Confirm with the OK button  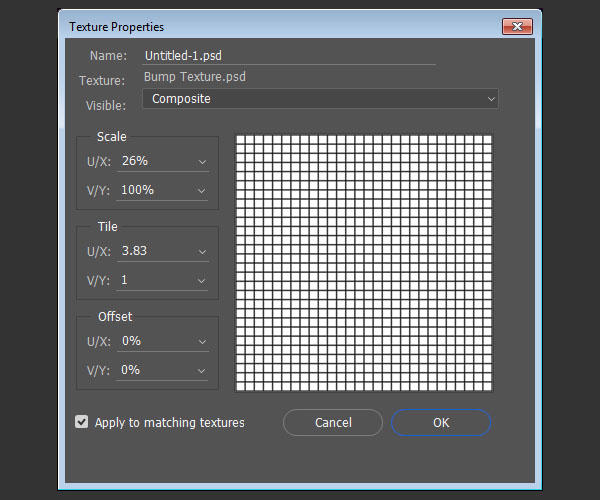[x=441, y=423]
